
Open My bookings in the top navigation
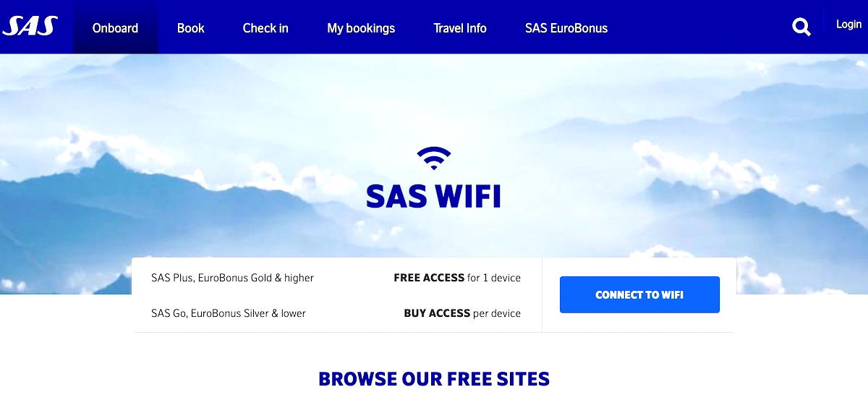click(361, 28)
